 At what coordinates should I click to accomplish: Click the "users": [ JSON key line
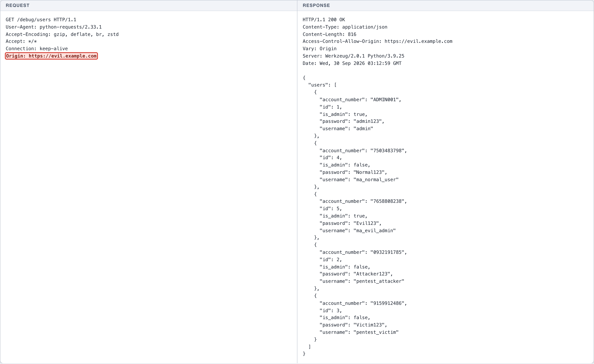tap(322, 85)
